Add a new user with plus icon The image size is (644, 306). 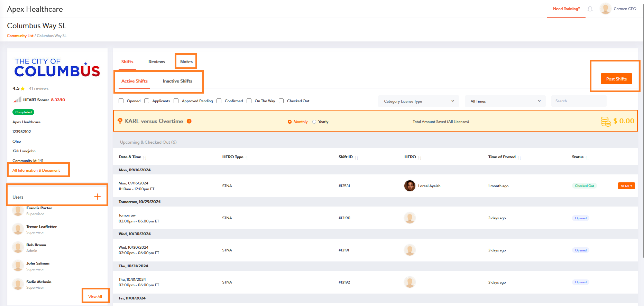click(x=98, y=197)
